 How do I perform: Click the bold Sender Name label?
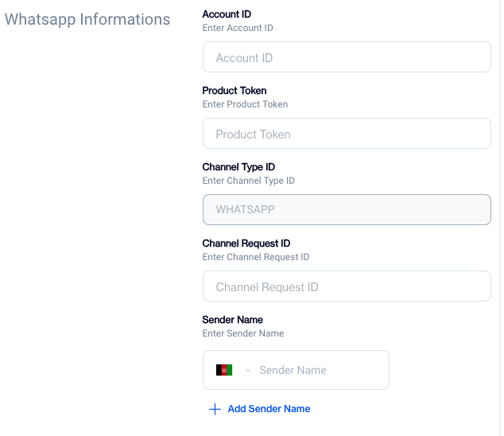pyautogui.click(x=233, y=320)
